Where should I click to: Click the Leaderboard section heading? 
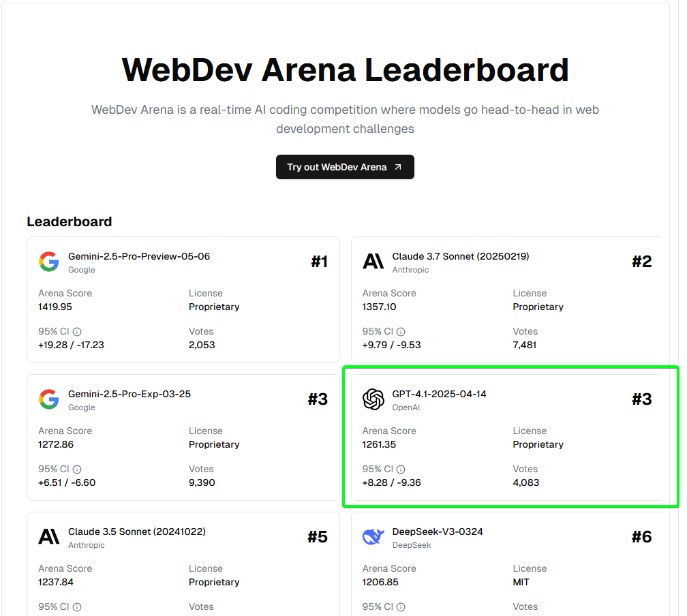click(70, 221)
